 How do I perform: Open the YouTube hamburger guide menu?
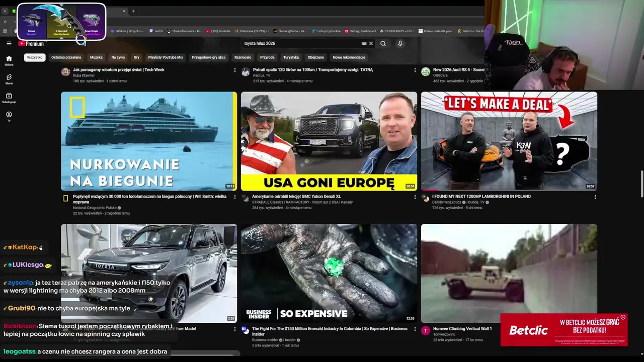pos(9,44)
